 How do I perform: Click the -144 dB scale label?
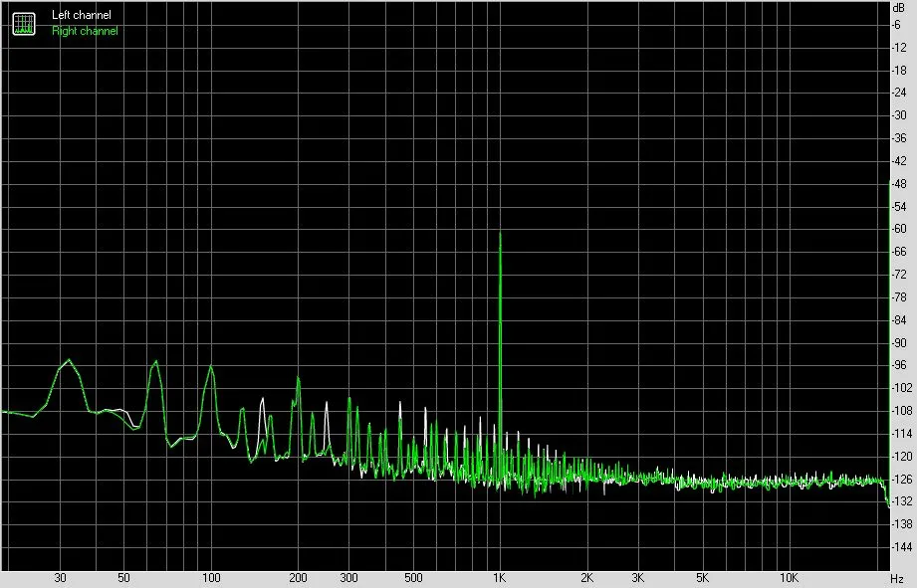901,547
